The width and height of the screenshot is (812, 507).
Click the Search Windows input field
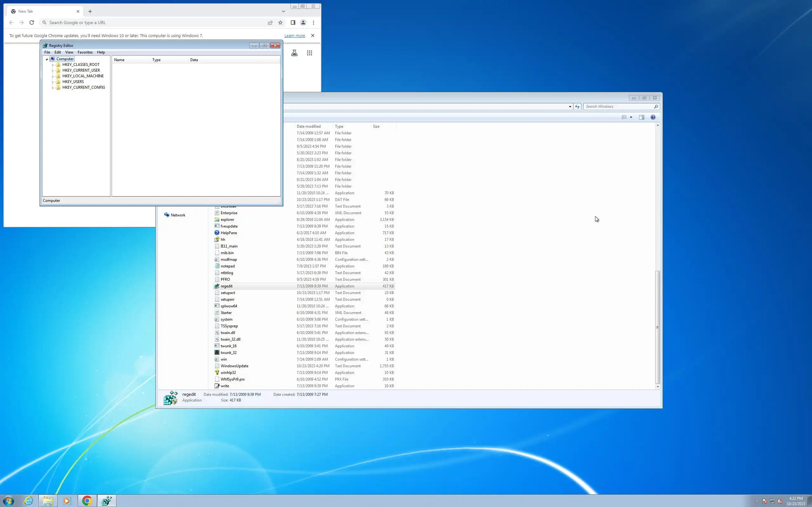[x=618, y=107]
